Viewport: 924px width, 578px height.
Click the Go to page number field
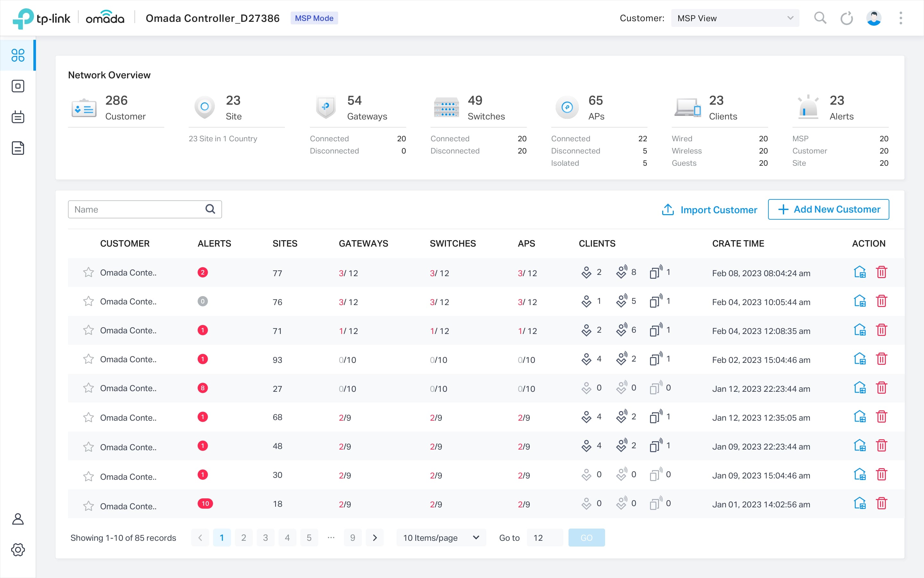coord(545,538)
